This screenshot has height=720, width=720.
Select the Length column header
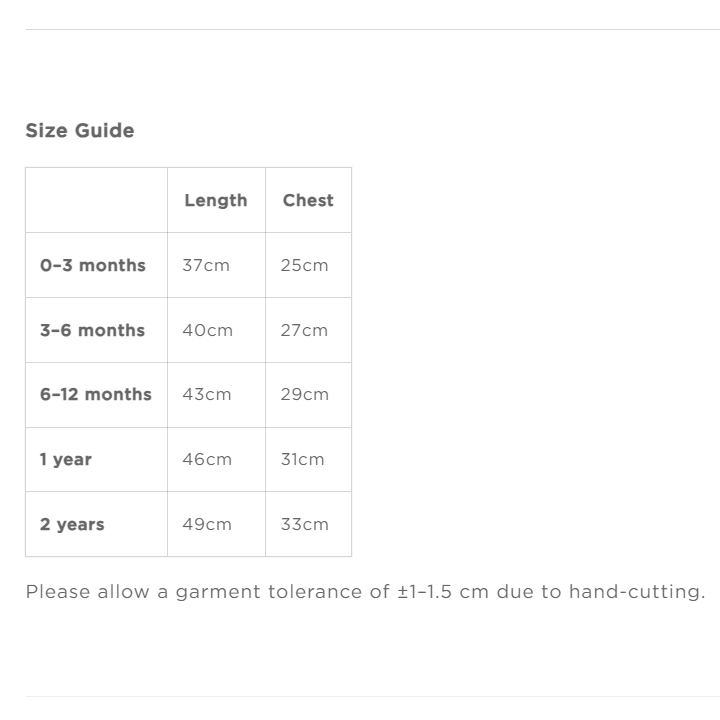tap(215, 200)
